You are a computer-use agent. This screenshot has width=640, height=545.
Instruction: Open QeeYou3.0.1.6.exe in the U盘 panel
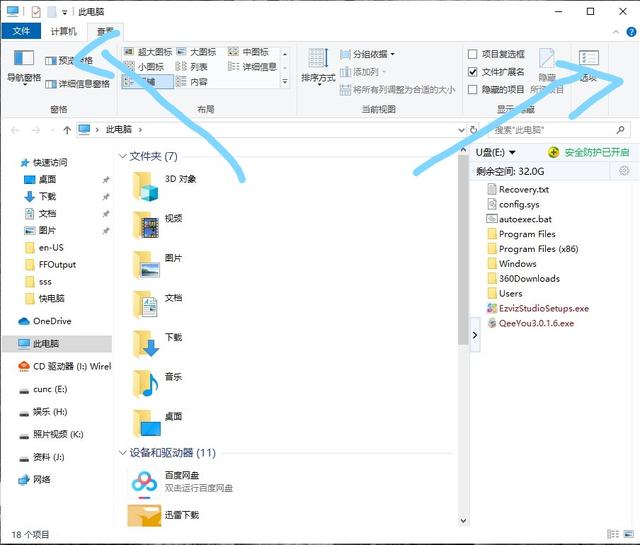[531, 323]
